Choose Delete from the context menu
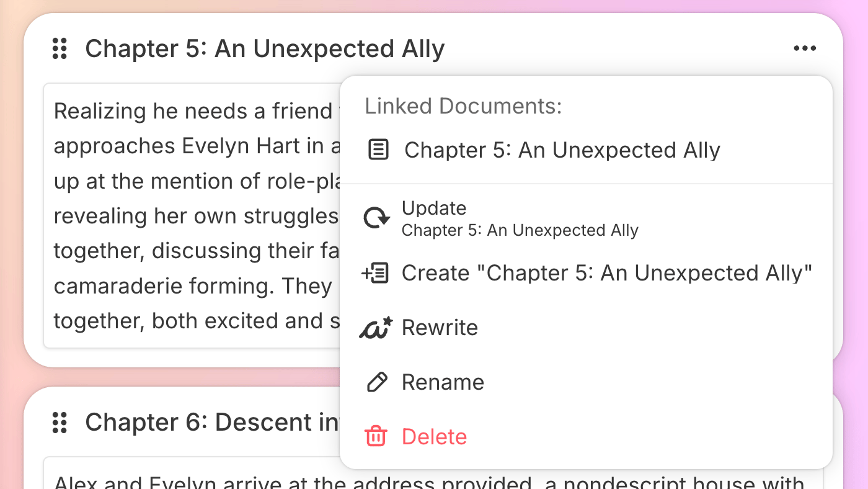Image resolution: width=868 pixels, height=489 pixels. [x=434, y=436]
